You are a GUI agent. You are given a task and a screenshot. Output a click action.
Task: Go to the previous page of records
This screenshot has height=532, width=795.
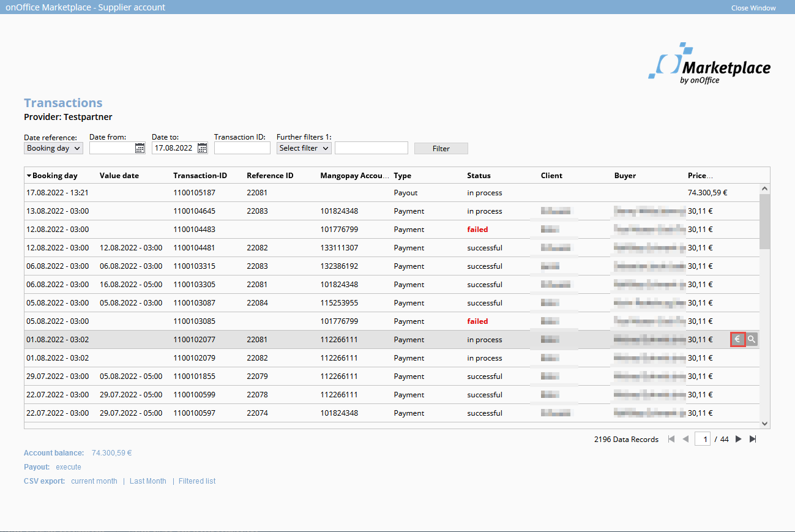pos(685,439)
